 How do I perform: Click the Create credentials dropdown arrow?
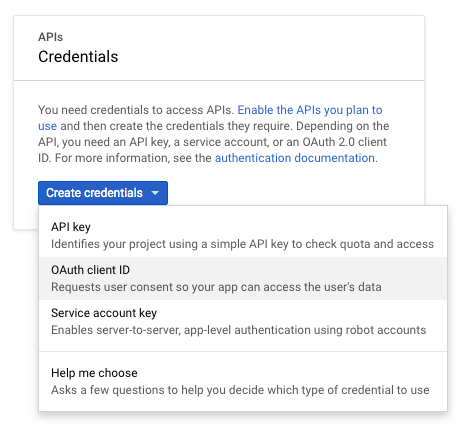point(155,193)
